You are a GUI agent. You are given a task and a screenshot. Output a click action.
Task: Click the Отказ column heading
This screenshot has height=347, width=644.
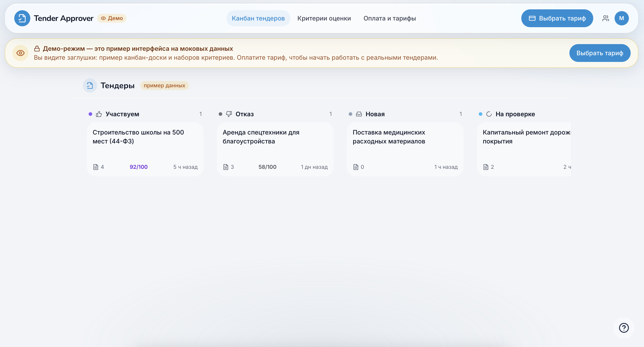(245, 114)
